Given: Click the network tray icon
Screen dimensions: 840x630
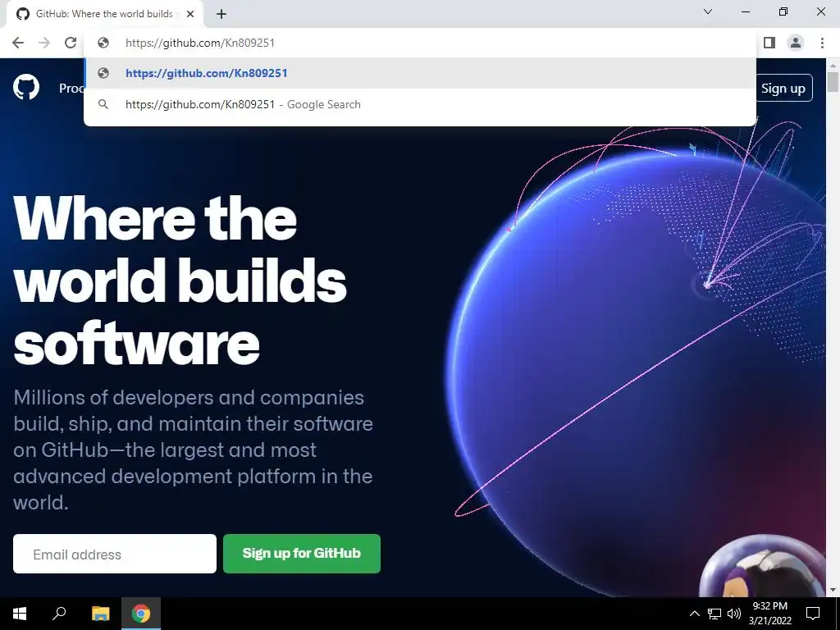Looking at the screenshot, I should pyautogui.click(x=714, y=614).
